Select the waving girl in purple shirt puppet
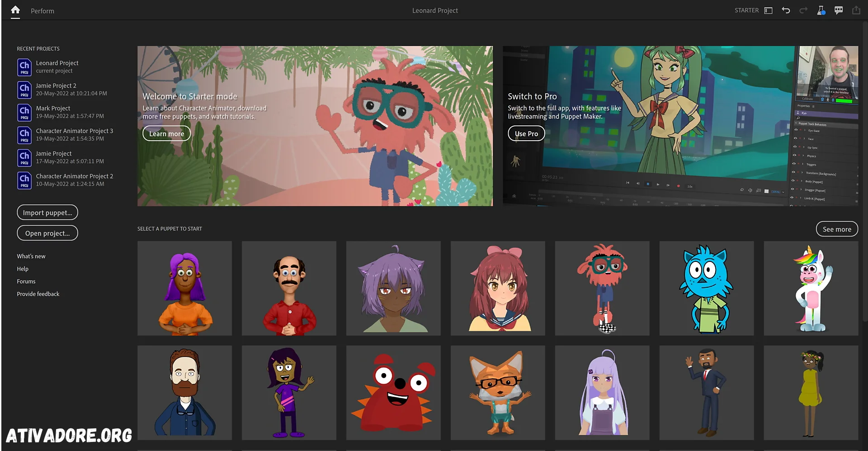The image size is (868, 451). point(289,393)
